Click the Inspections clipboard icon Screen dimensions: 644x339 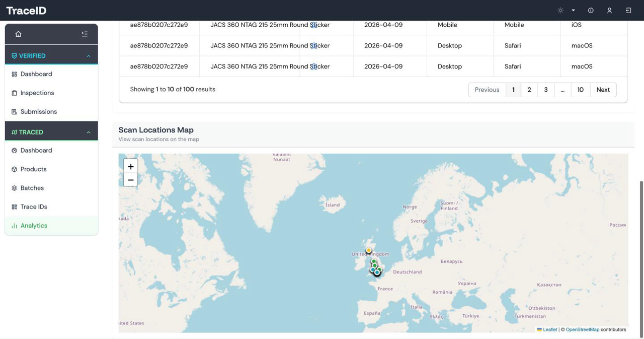15,93
